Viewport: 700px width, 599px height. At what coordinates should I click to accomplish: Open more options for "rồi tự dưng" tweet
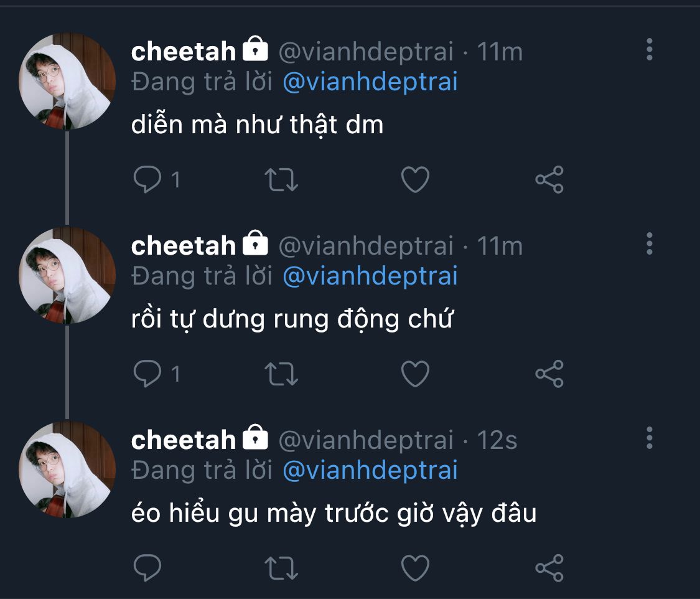point(649,244)
